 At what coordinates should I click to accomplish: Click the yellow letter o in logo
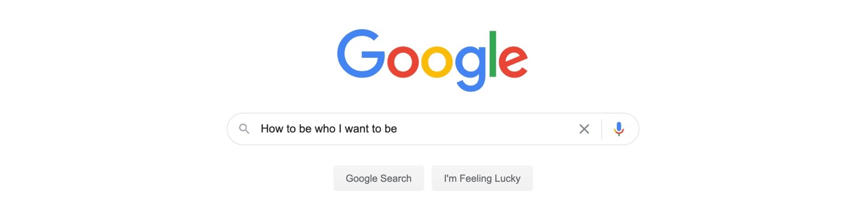[437, 61]
